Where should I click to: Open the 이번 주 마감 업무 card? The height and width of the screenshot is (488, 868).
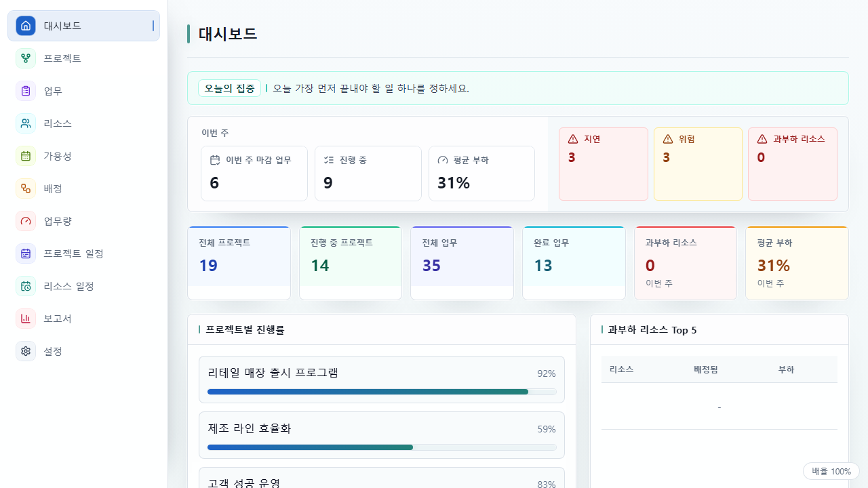click(x=254, y=174)
